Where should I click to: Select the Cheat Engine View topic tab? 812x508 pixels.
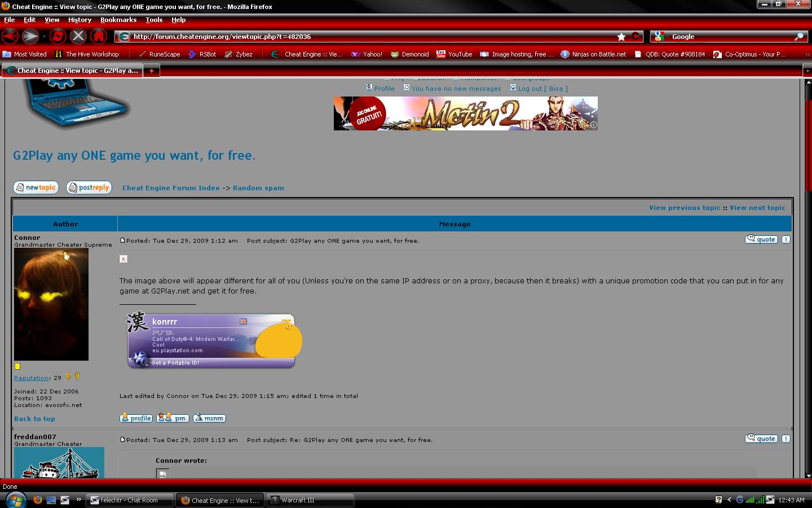point(72,71)
